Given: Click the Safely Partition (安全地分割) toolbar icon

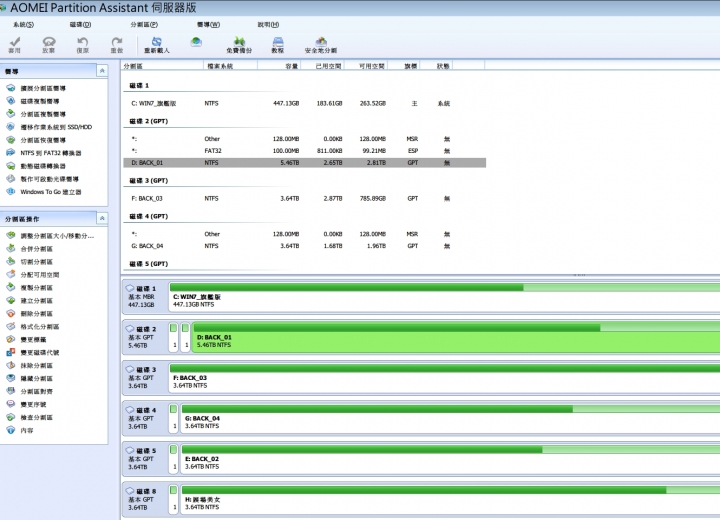Looking at the screenshot, I should click(321, 45).
